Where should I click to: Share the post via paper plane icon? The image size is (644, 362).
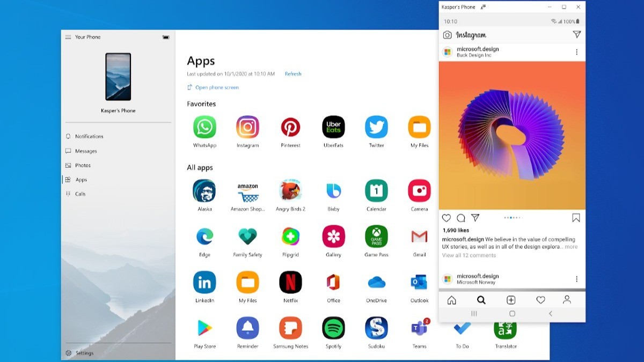[x=475, y=218]
